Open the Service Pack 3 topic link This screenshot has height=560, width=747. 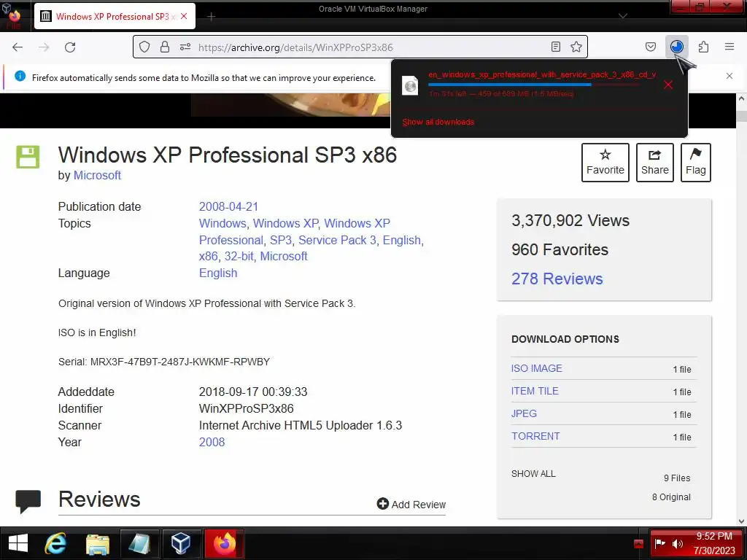click(337, 240)
